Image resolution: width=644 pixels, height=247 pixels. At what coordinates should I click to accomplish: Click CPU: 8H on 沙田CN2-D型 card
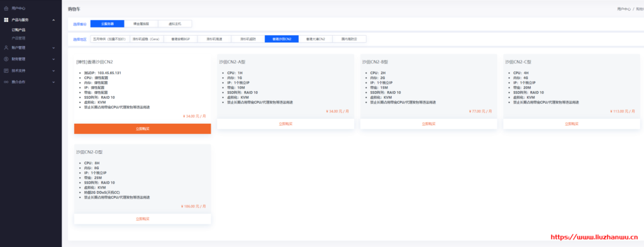point(92,163)
